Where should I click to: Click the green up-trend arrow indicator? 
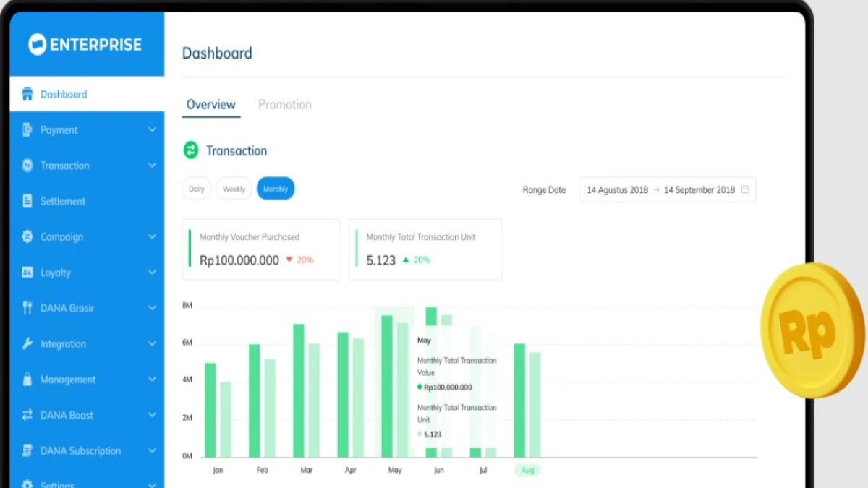[x=406, y=260]
